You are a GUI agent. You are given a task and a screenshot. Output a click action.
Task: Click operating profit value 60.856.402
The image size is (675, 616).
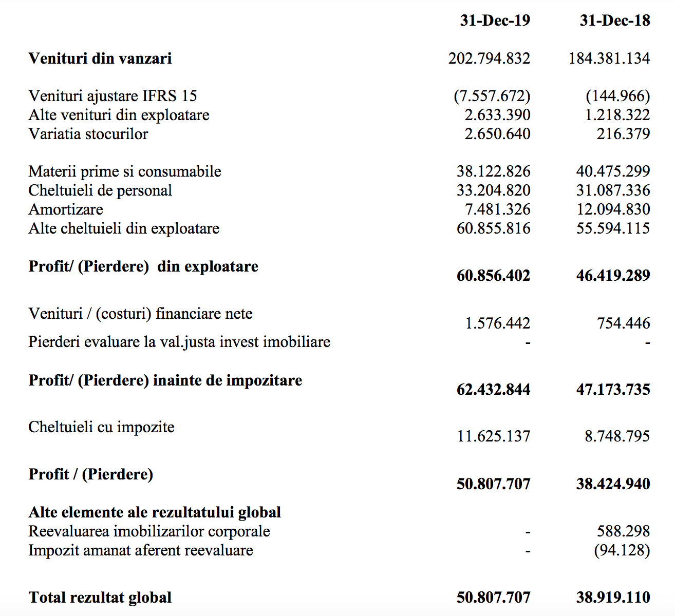(x=494, y=276)
